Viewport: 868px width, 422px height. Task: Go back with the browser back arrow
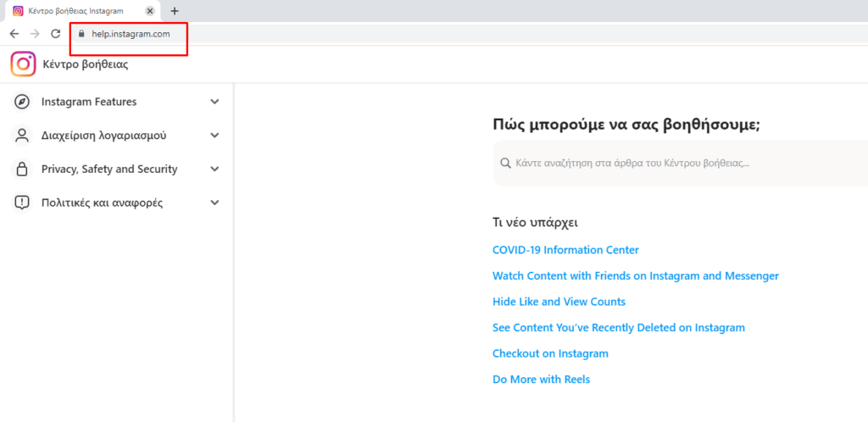pyautogui.click(x=14, y=34)
